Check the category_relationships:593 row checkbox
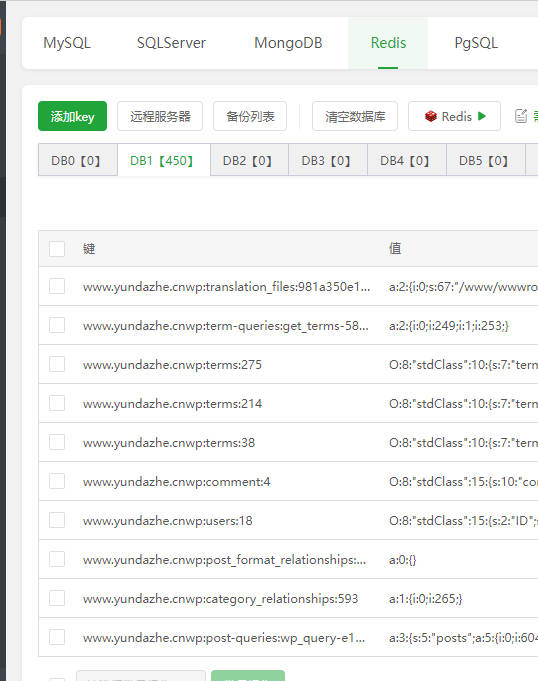This screenshot has height=681, width=538. coord(57,598)
